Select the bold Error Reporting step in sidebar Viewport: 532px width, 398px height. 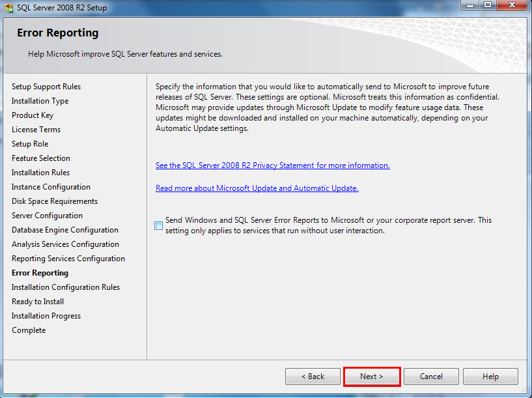[x=40, y=273]
